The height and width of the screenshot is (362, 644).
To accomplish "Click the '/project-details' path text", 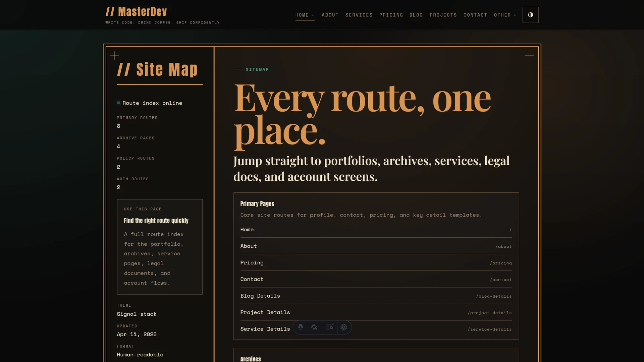I will (x=490, y=313).
